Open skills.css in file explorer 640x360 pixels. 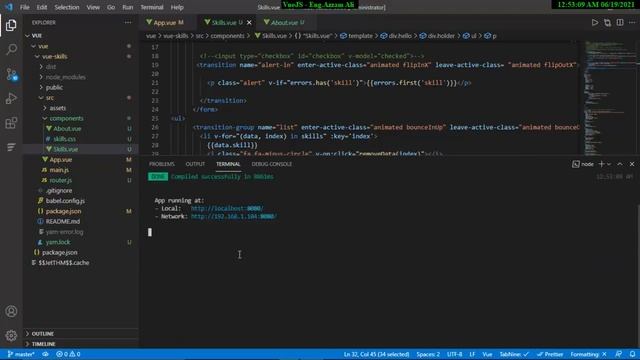[x=64, y=139]
